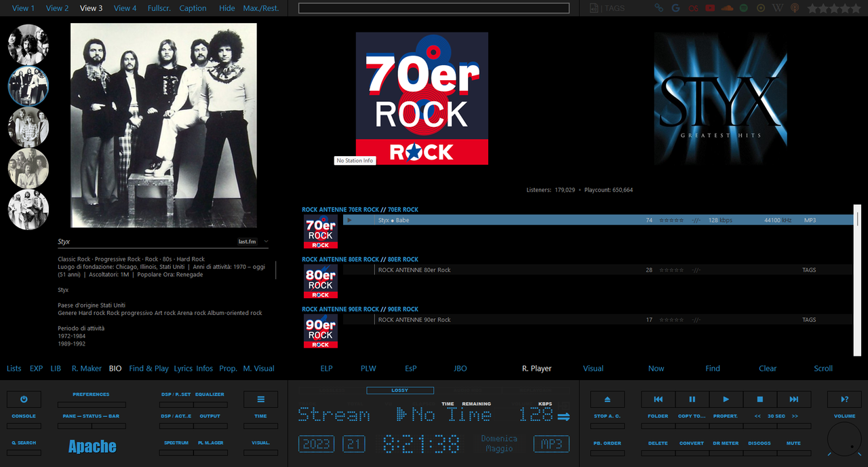Switch to View 1
The image size is (868, 467).
pos(23,8)
